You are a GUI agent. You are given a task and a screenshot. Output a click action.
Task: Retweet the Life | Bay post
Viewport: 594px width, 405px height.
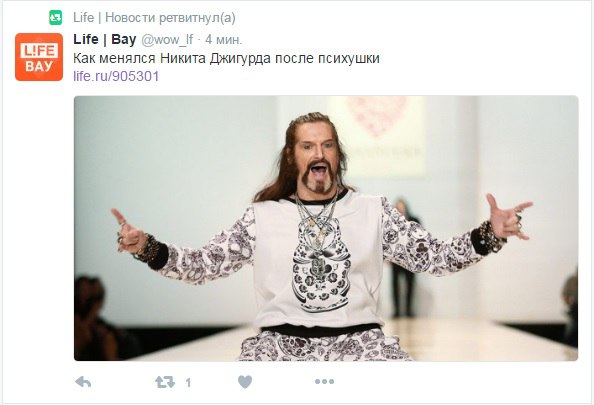point(165,382)
